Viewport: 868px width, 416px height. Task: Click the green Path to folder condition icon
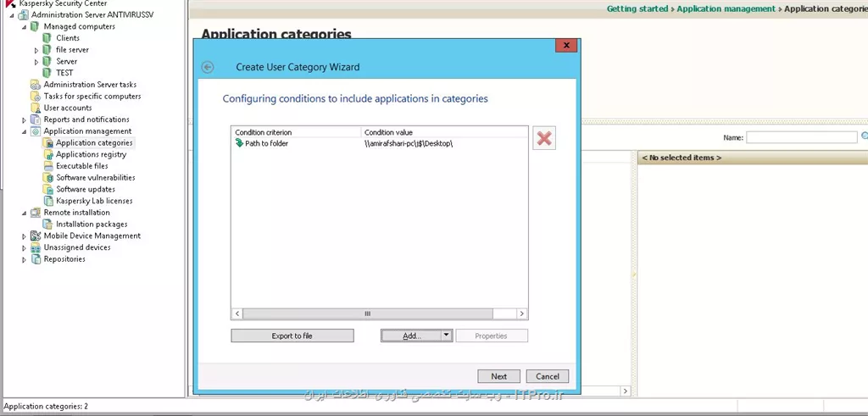tap(239, 143)
